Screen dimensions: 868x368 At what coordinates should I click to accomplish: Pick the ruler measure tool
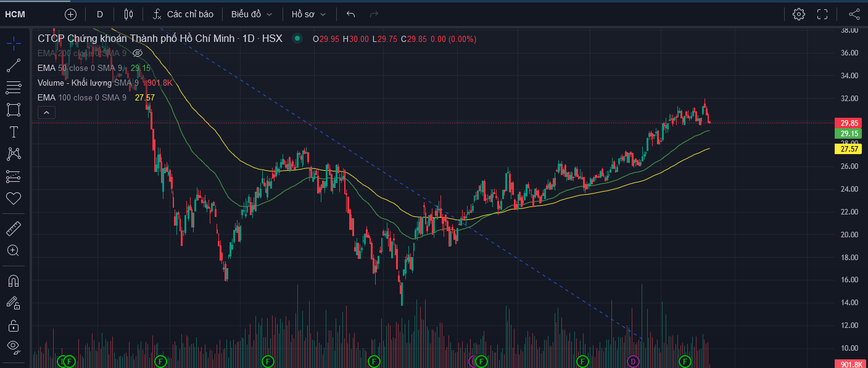coord(14,229)
